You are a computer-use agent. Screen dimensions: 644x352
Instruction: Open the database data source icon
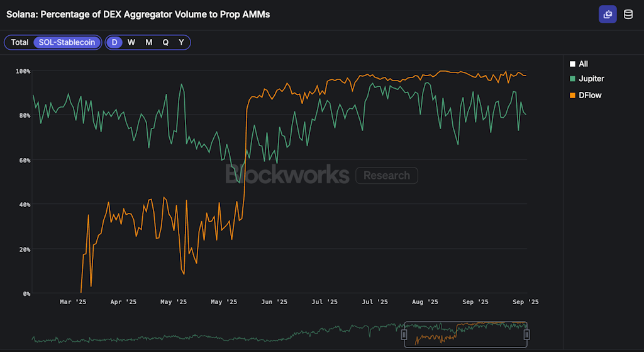coord(628,14)
